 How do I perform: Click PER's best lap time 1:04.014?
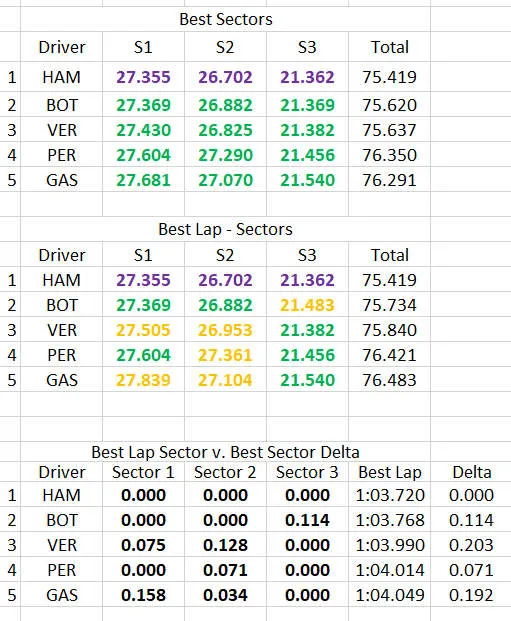click(390, 570)
